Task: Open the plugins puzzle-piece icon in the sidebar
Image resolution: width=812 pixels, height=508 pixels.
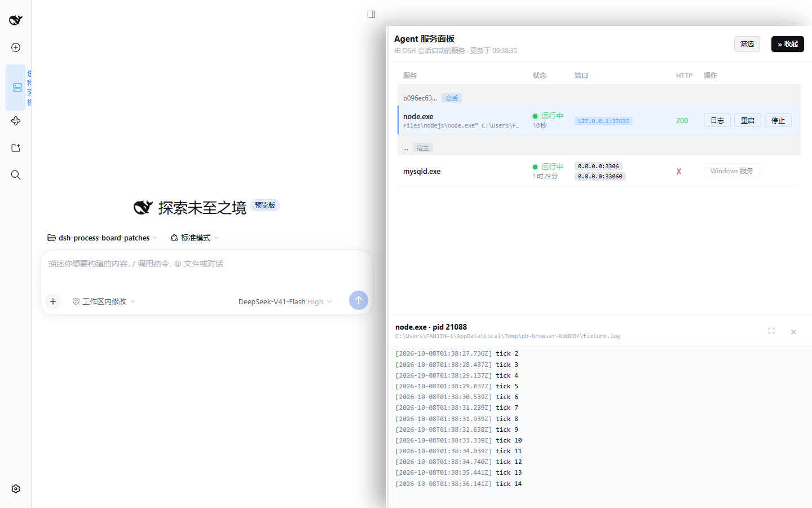Action: 16,121
